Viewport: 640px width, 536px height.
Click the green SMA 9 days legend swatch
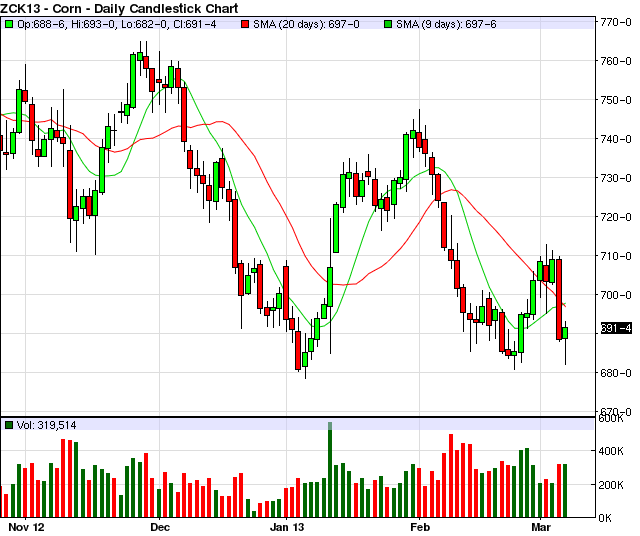[387, 24]
